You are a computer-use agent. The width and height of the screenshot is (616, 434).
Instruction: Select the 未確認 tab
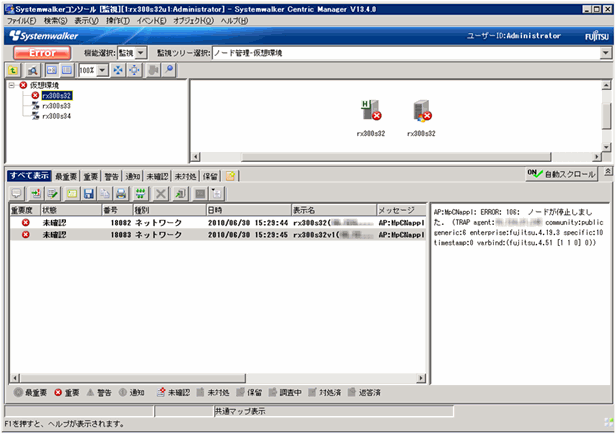click(157, 176)
